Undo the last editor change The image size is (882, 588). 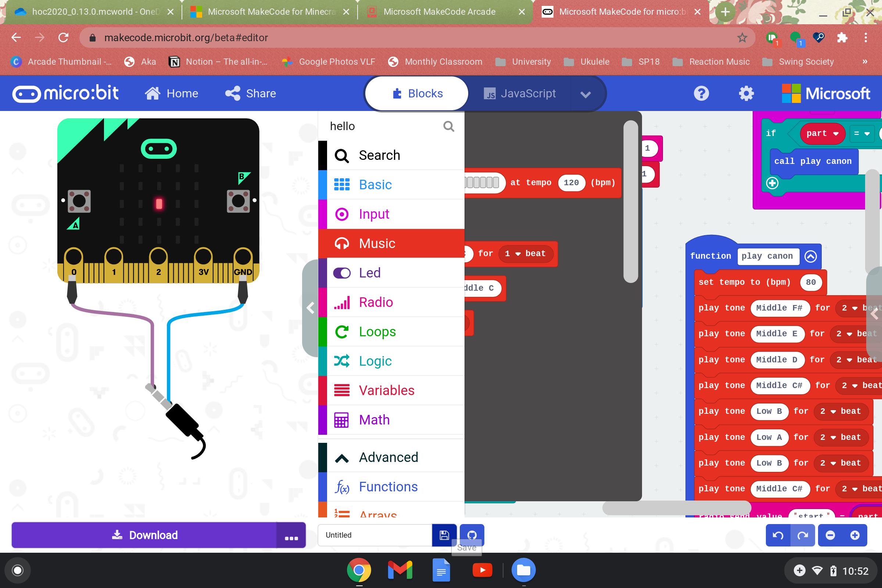pyautogui.click(x=778, y=535)
